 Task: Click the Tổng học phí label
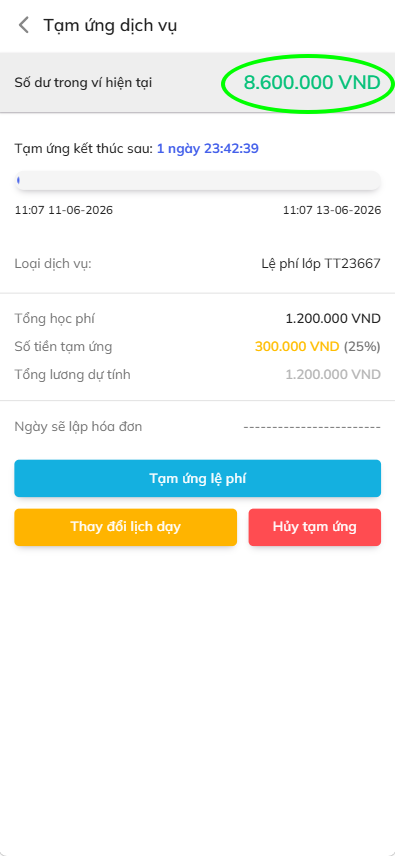pyautogui.click(x=55, y=319)
